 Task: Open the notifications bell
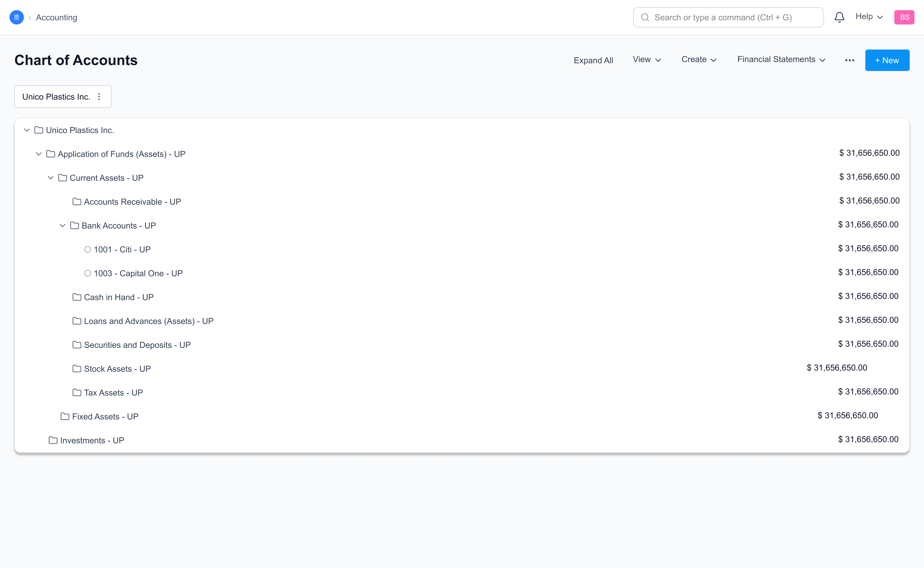pos(839,17)
